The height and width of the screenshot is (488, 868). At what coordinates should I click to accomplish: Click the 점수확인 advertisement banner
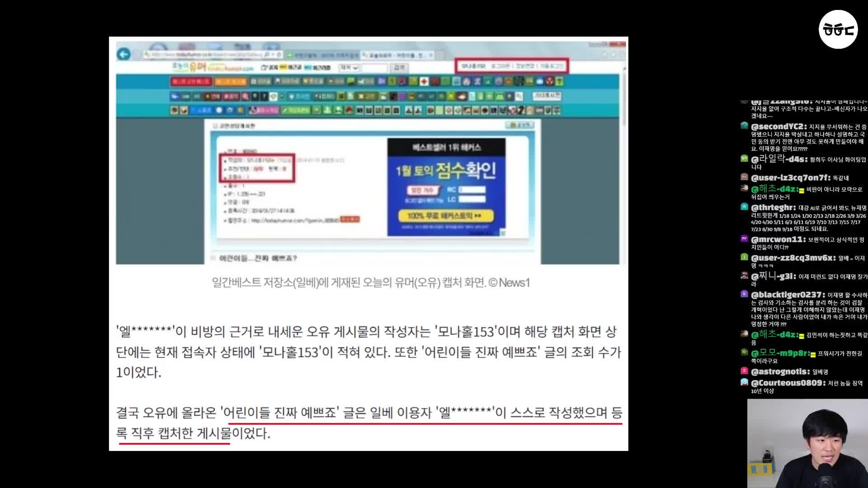pyautogui.click(x=446, y=187)
